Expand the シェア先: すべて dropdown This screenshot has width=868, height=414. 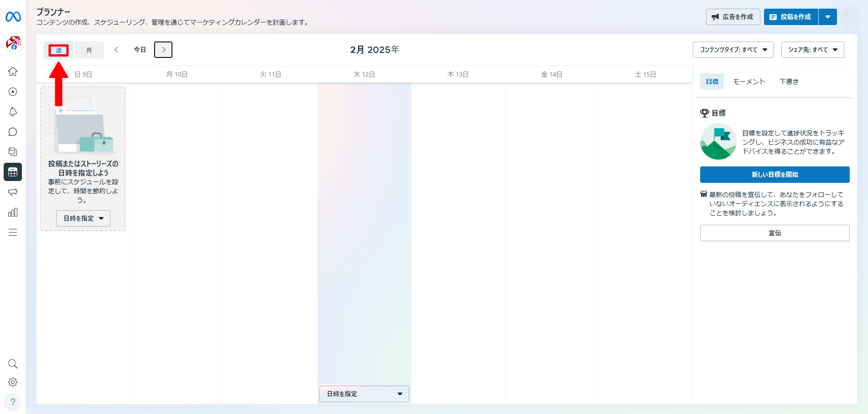click(x=812, y=50)
